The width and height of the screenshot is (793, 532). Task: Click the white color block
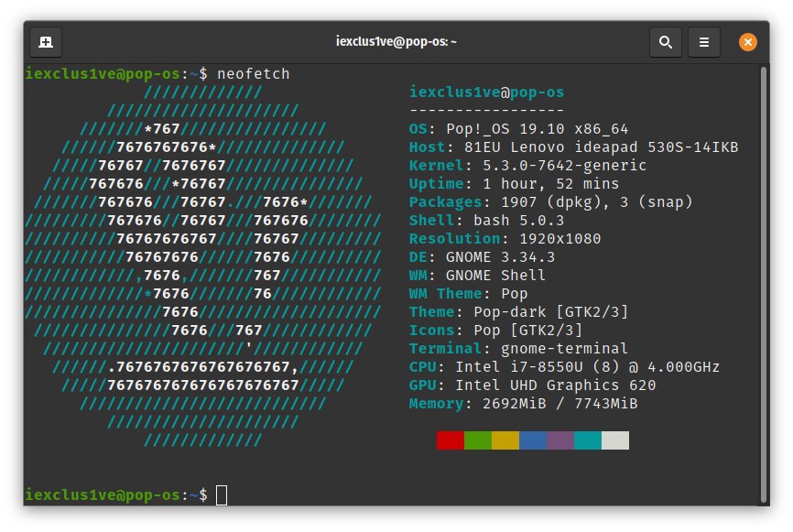click(615, 440)
